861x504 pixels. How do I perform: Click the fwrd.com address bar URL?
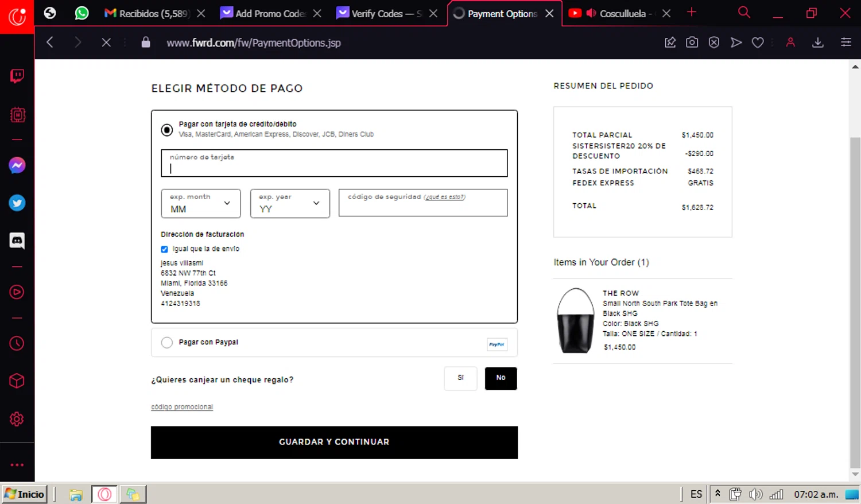click(254, 43)
